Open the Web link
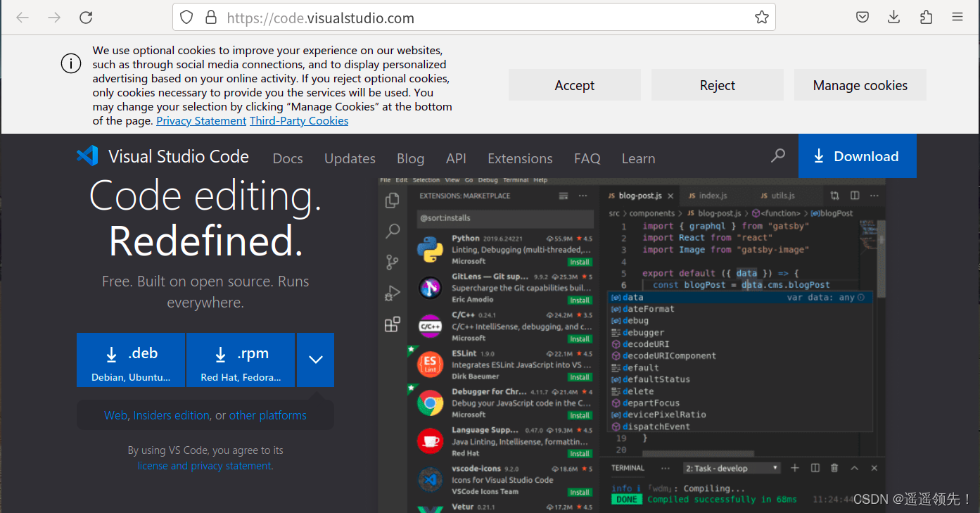This screenshot has width=980, height=513. (115, 415)
